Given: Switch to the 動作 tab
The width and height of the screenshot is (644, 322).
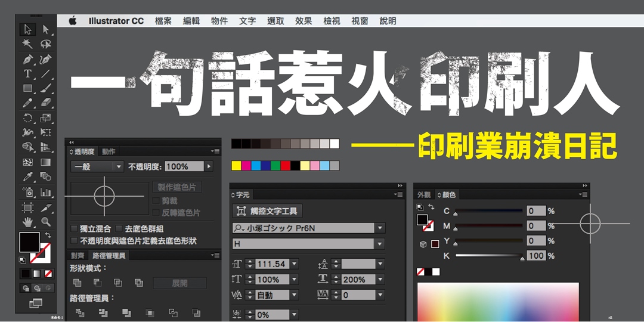Looking at the screenshot, I should 109,151.
